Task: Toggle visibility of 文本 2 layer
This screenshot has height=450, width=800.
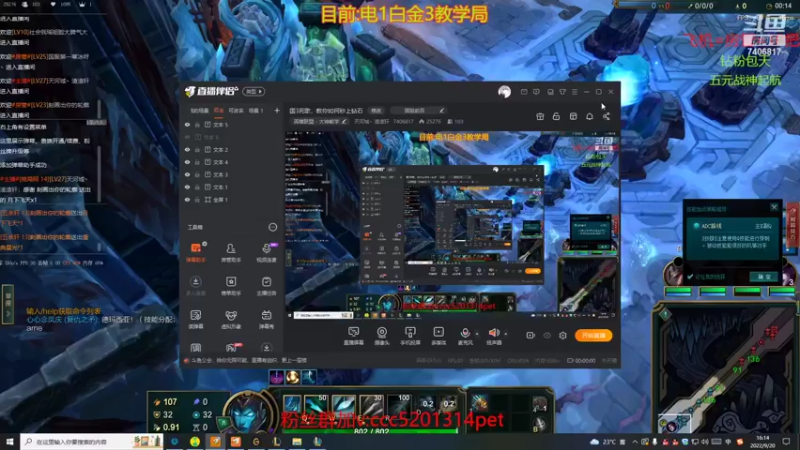Action: pyautogui.click(x=187, y=150)
